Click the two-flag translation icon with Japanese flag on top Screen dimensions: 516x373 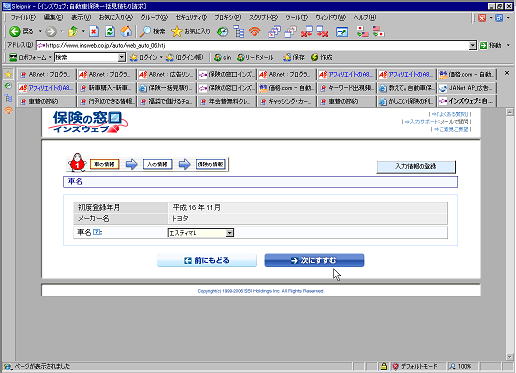click(x=362, y=32)
